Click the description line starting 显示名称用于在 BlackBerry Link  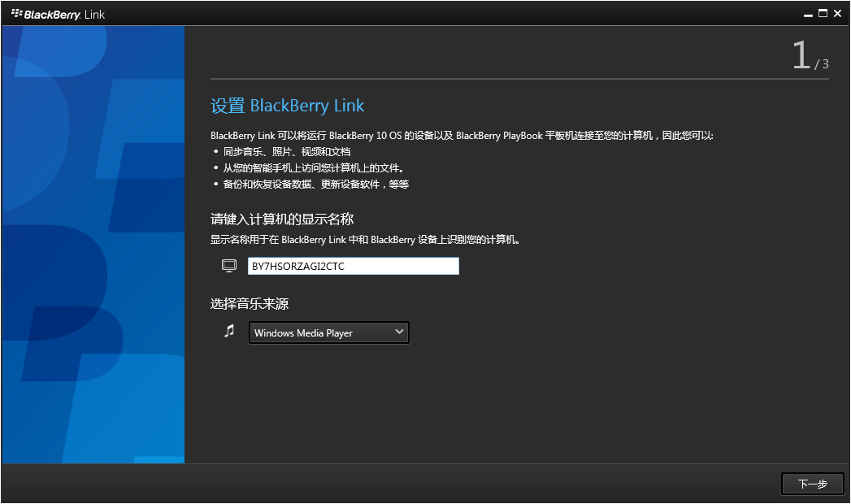365,240
